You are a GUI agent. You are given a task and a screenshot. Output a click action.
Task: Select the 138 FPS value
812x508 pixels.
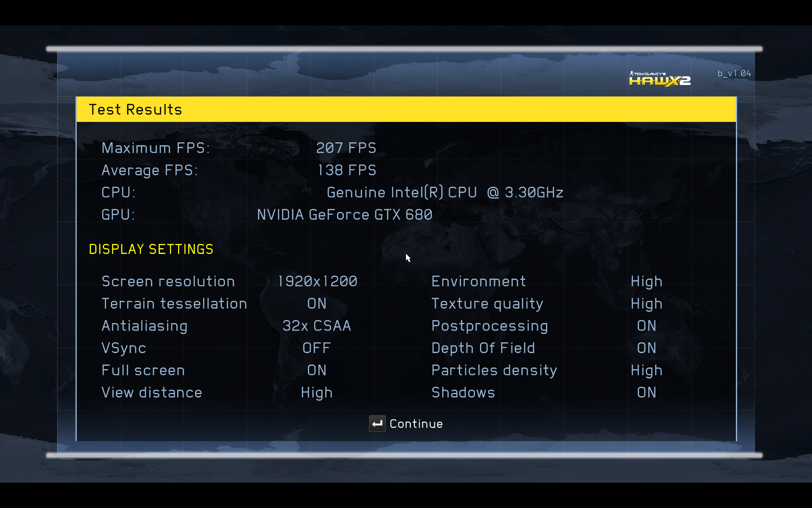pyautogui.click(x=347, y=170)
